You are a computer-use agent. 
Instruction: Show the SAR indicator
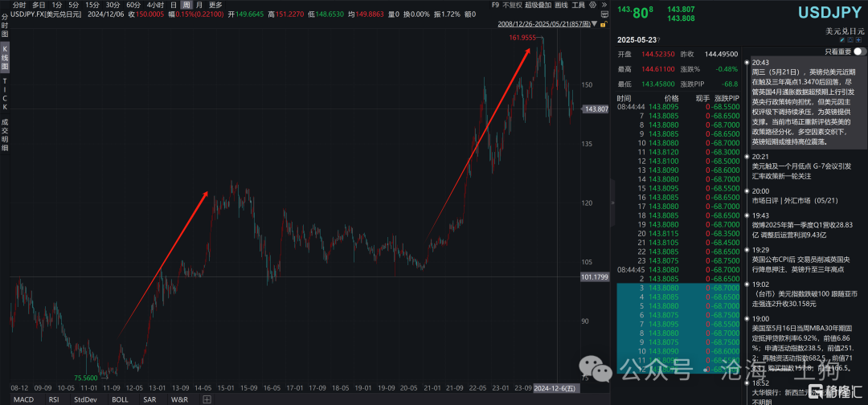pyautogui.click(x=149, y=399)
